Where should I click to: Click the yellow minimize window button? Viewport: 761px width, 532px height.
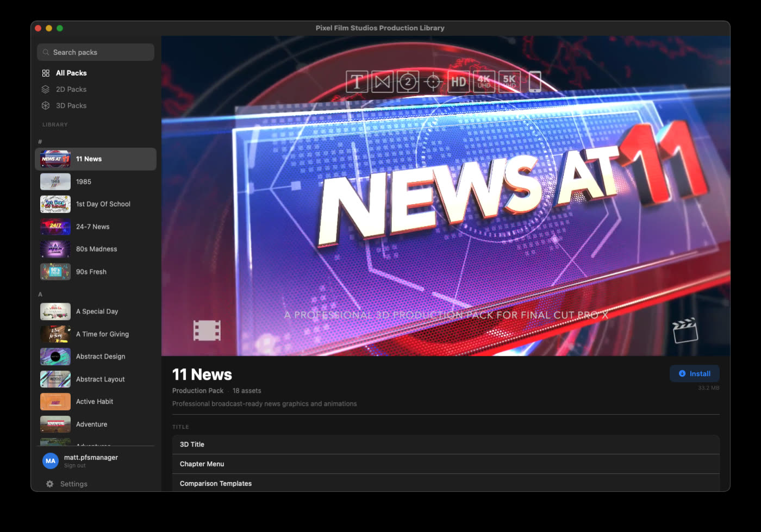(x=49, y=28)
